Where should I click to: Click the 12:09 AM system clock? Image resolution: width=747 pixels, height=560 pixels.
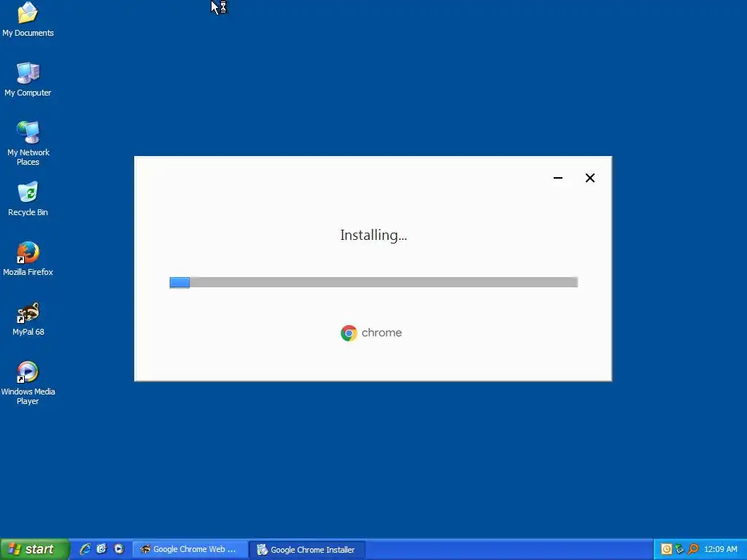[x=720, y=549]
